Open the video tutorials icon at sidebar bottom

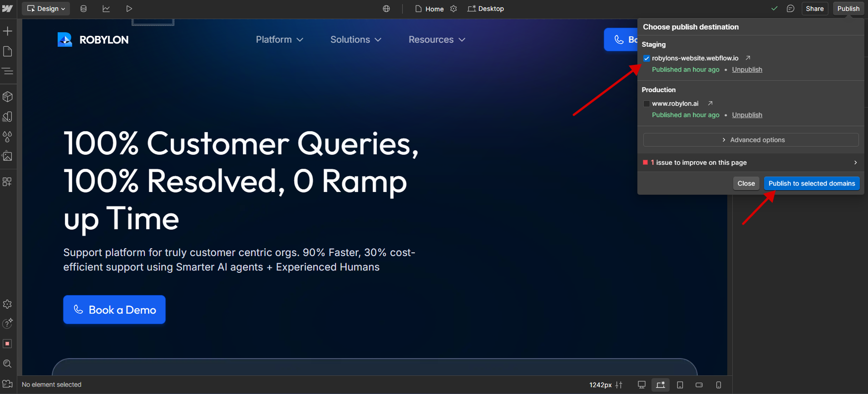click(7, 384)
